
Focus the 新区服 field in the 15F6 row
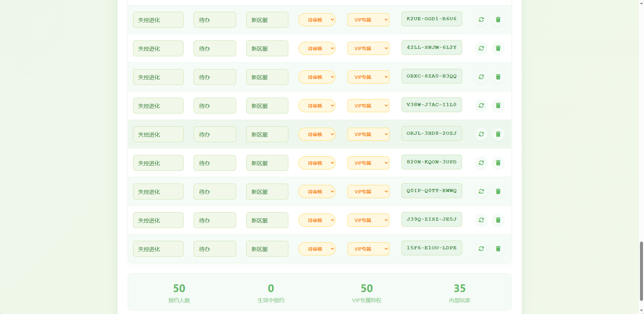(x=267, y=249)
